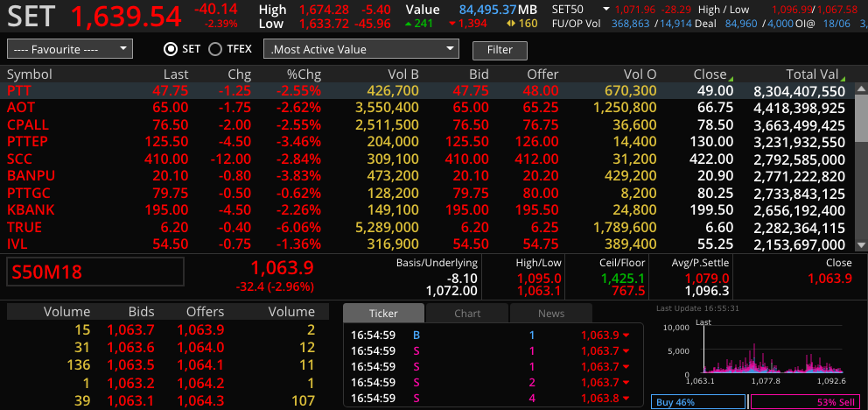Click the 53% Sell indicator bar
Screen dimensions: 868x410
pos(807,402)
